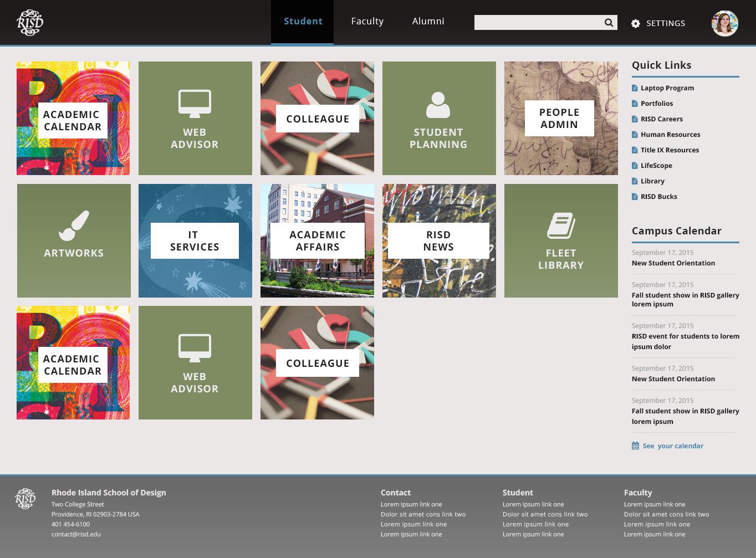Open the Laptop Program quick link

[x=667, y=88]
